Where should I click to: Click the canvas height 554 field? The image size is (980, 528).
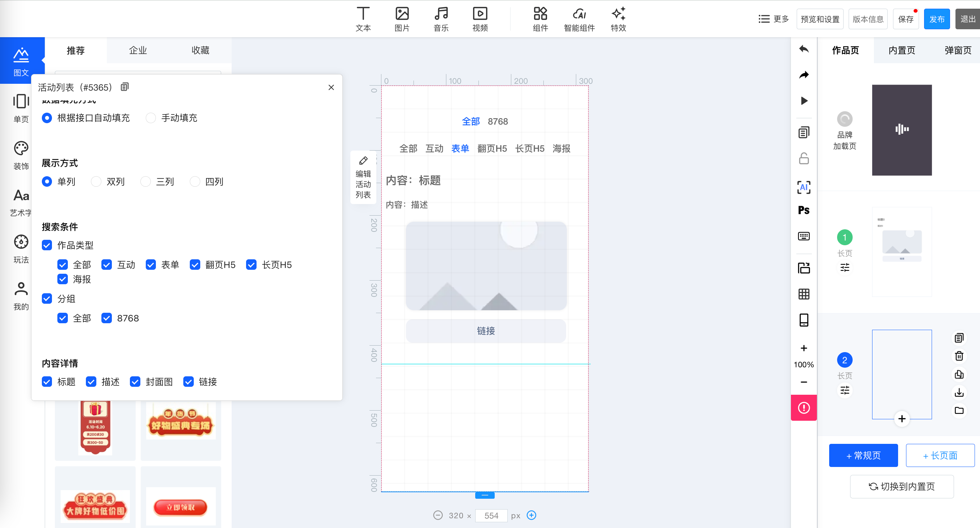click(491, 515)
